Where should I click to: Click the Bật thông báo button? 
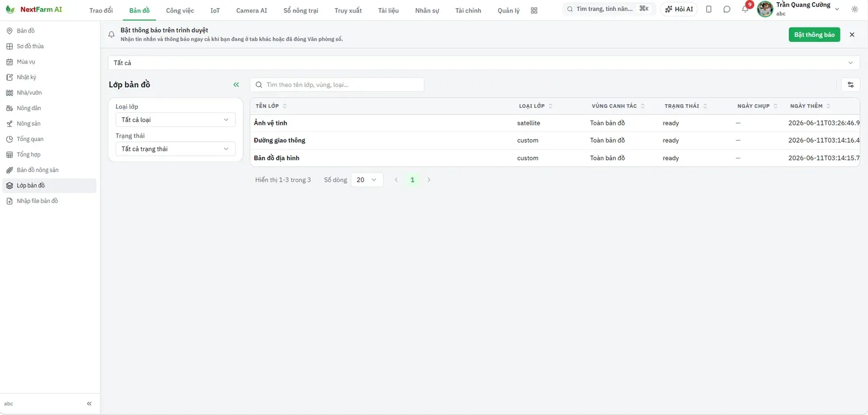[x=814, y=35]
